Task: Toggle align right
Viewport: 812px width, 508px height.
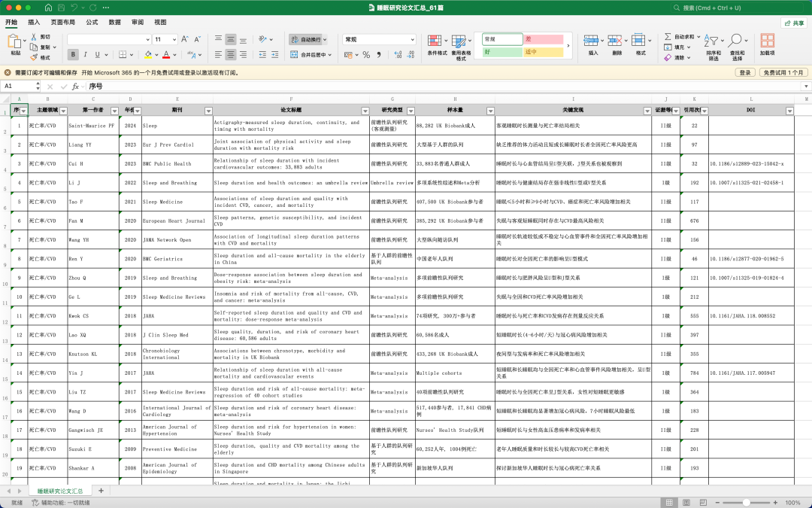Action: 243,54
